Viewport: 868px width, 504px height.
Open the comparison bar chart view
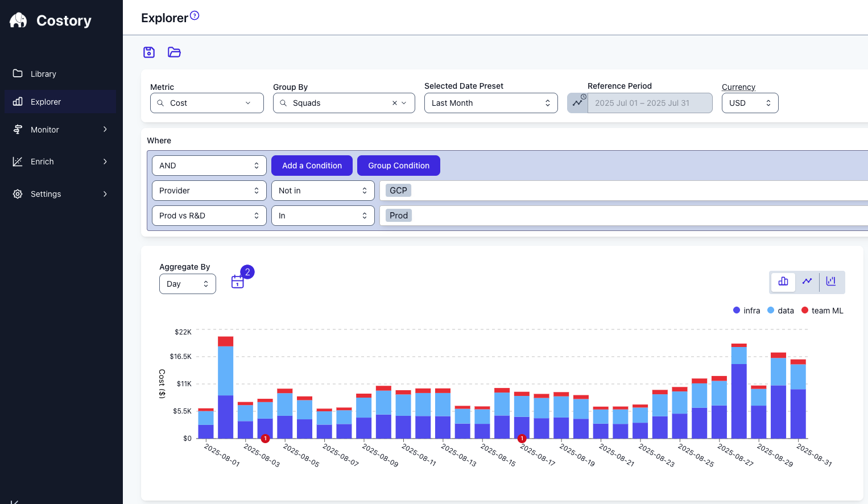point(831,281)
